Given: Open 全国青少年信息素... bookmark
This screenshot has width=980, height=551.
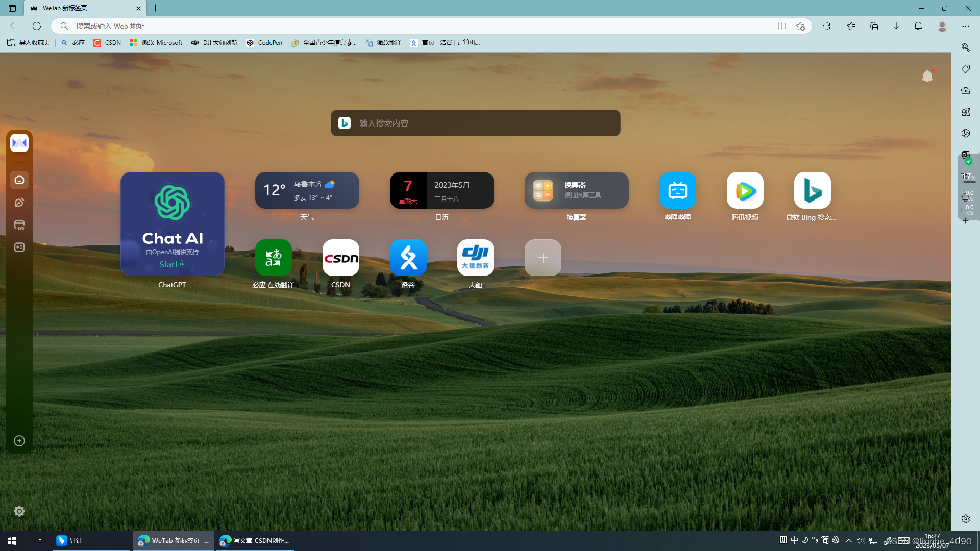Looking at the screenshot, I should [x=324, y=43].
